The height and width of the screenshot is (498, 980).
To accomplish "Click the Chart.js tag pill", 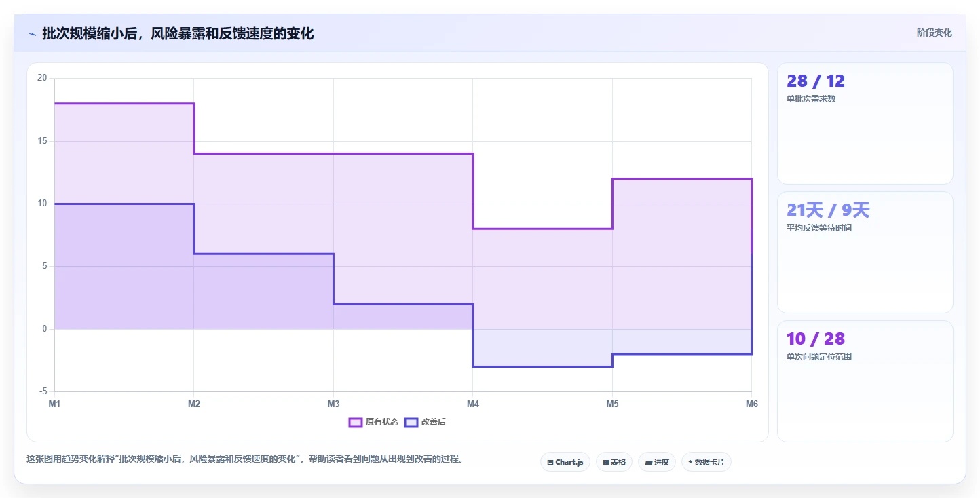I will pyautogui.click(x=565, y=462).
